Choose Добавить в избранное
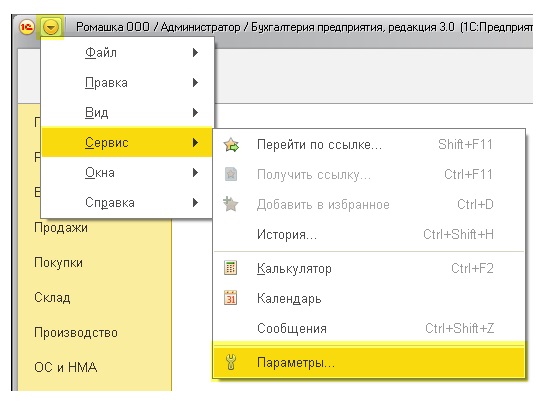The height and width of the screenshot is (403, 554). point(369,205)
